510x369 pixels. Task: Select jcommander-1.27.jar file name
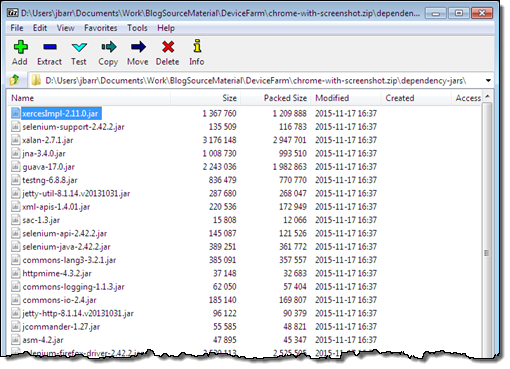[x=61, y=327]
